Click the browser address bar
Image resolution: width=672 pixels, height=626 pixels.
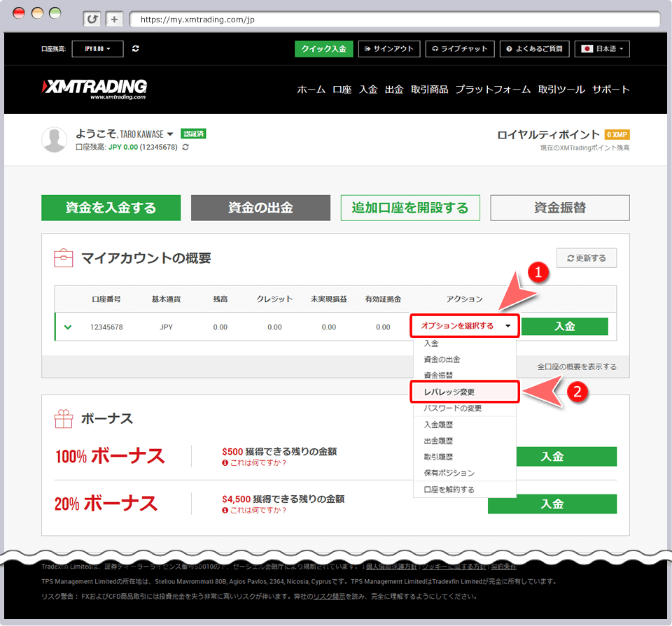click(x=392, y=20)
